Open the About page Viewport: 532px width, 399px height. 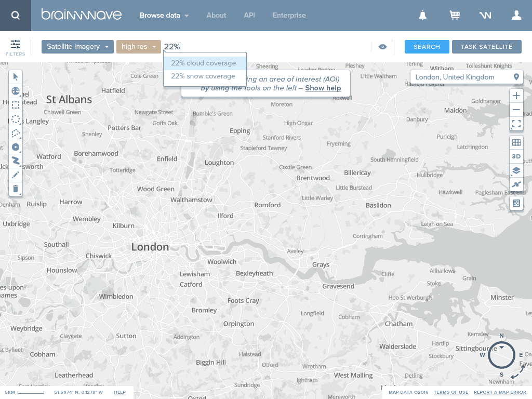216,15
